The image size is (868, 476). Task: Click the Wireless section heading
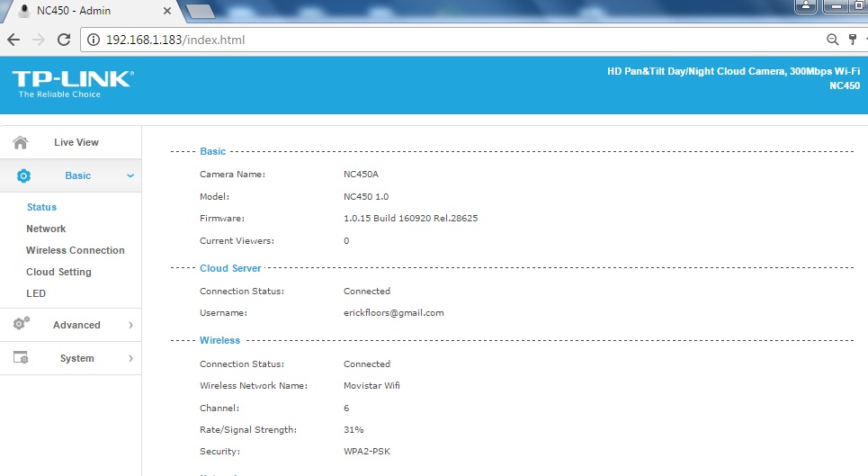coord(219,340)
